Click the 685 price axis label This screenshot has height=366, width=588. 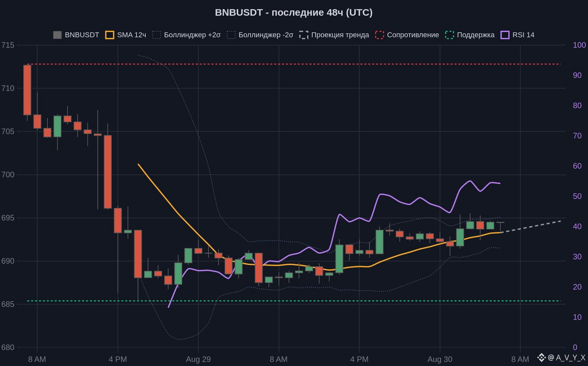coord(8,304)
